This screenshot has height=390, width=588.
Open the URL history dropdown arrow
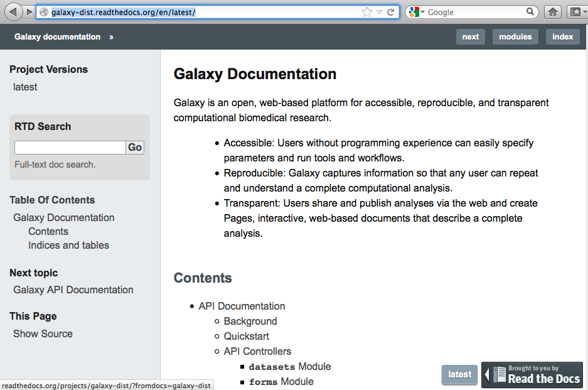379,13
